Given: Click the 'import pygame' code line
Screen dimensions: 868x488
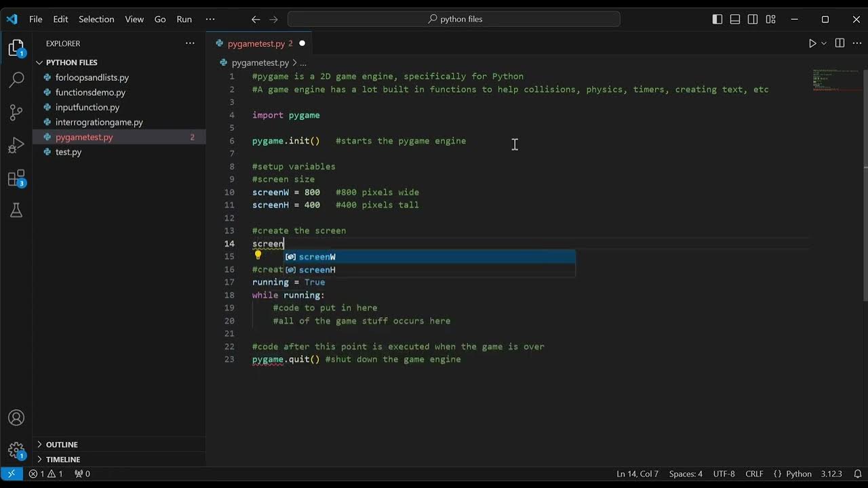Looking at the screenshot, I should pos(286,115).
